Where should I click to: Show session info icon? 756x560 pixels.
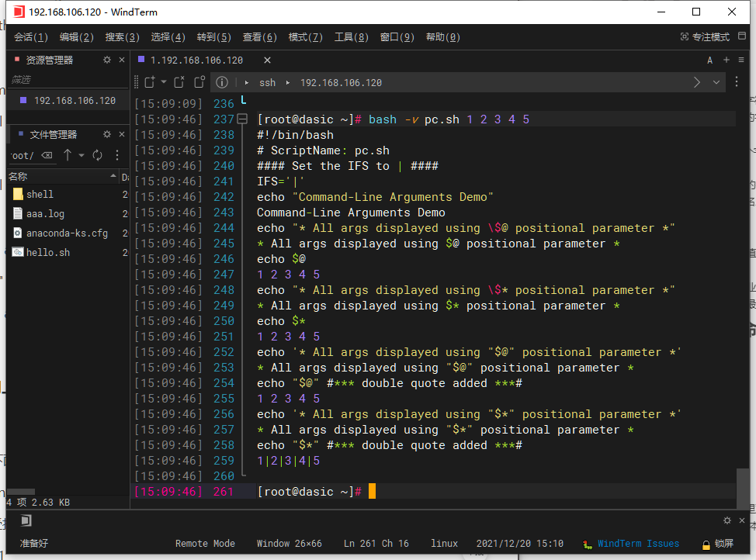(222, 82)
